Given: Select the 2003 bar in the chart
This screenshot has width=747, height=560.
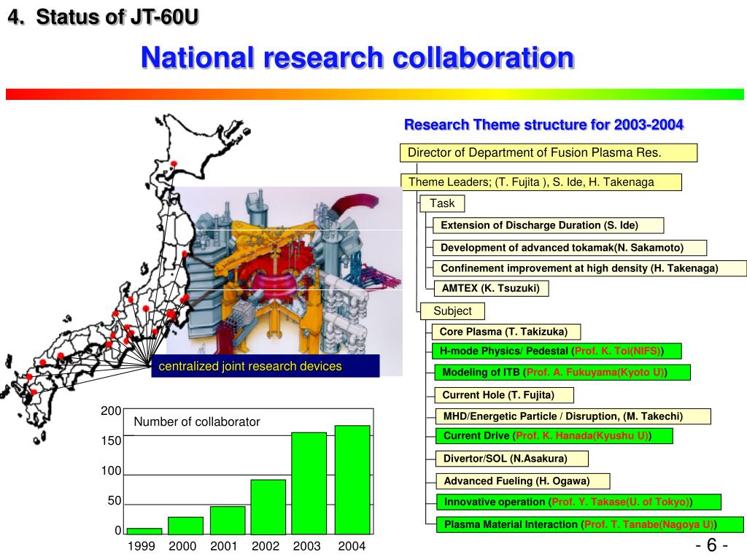Looking at the screenshot, I should 309,483.
